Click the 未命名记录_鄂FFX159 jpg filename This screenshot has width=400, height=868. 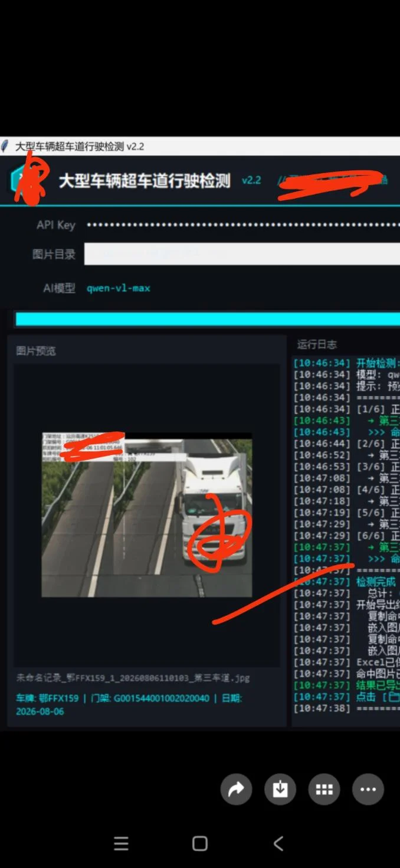pos(133,678)
